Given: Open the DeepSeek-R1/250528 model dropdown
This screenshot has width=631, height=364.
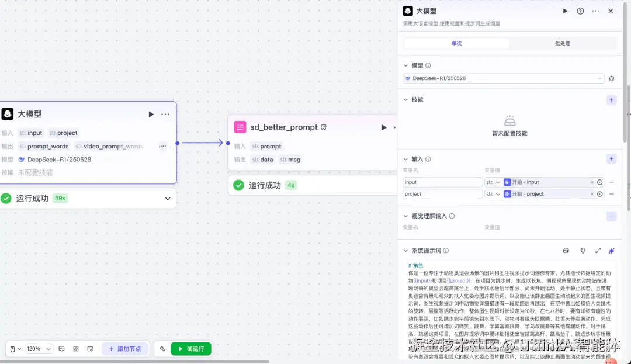Looking at the screenshot, I should tap(504, 78).
